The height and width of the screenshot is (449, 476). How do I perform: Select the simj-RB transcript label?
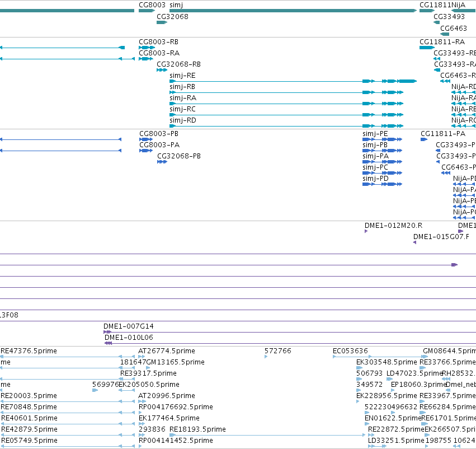[x=182, y=87]
